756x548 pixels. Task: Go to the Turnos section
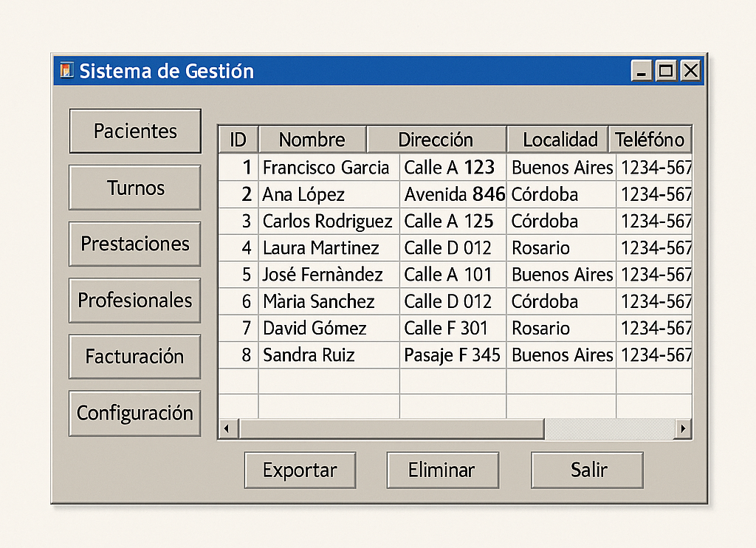[x=135, y=188]
